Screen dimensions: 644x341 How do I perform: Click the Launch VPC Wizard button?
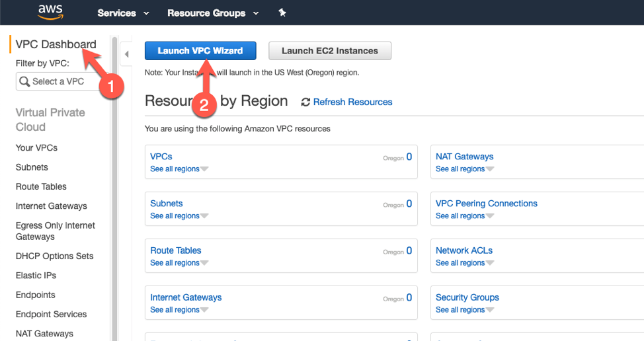200,51
